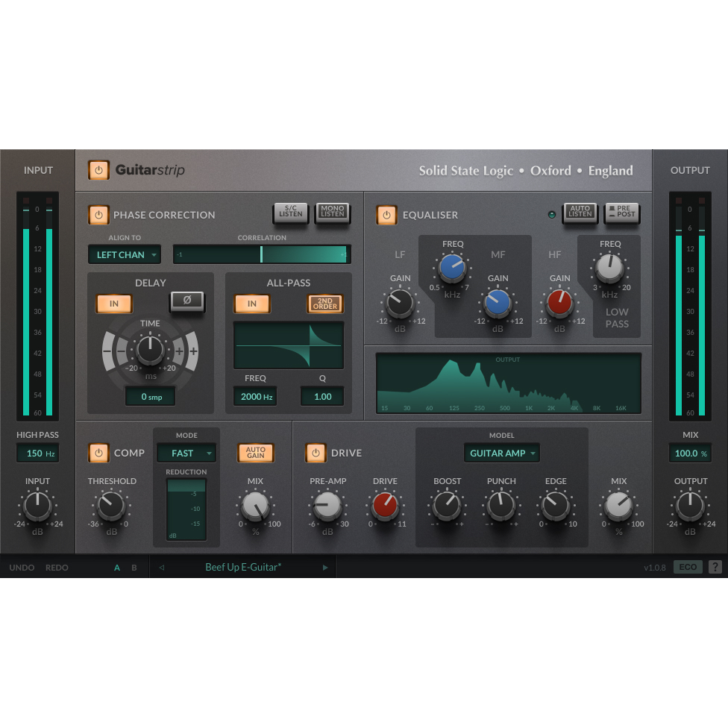Enable AUTO GAIN on the compressor
Screen dimensions: 728x728
255,453
